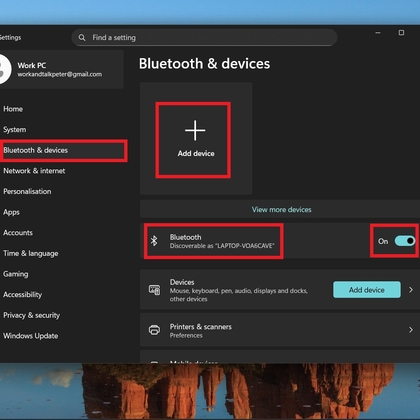Viewport: 420px width, 420px height.
Task: Open the Printers & scanners row
Action: [x=280, y=330]
